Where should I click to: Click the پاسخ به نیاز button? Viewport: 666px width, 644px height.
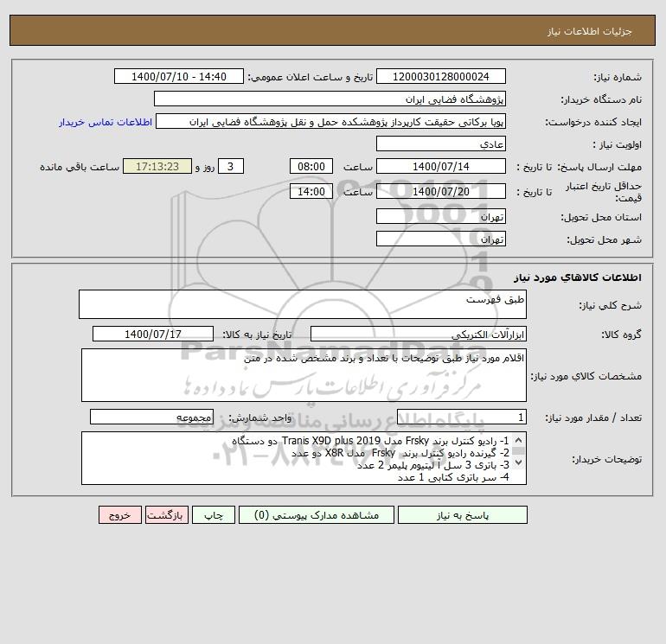(x=463, y=515)
